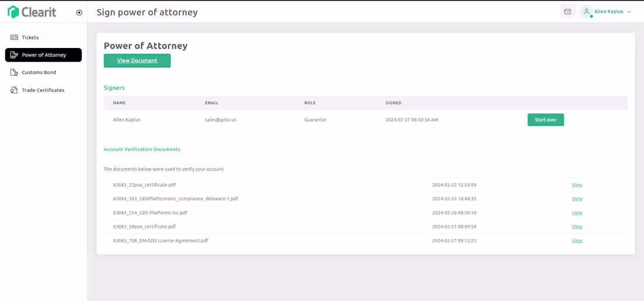Open Trade Certificates section

(43, 90)
